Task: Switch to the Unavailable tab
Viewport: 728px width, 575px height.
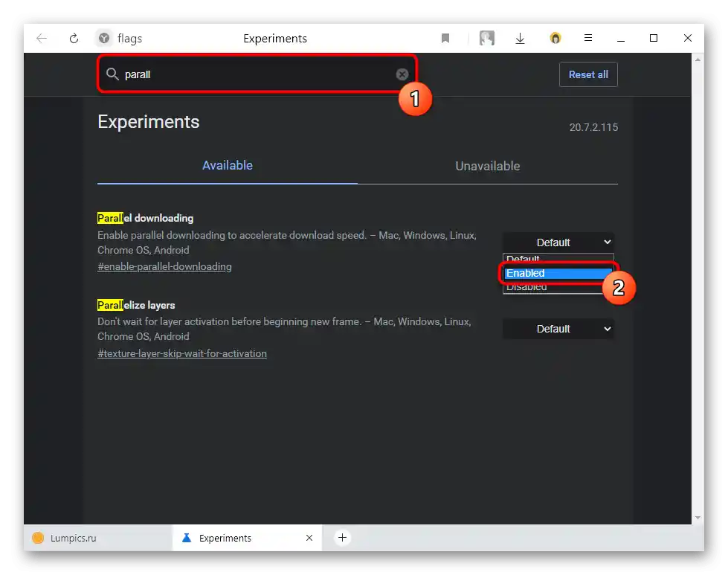Action: [488, 167]
